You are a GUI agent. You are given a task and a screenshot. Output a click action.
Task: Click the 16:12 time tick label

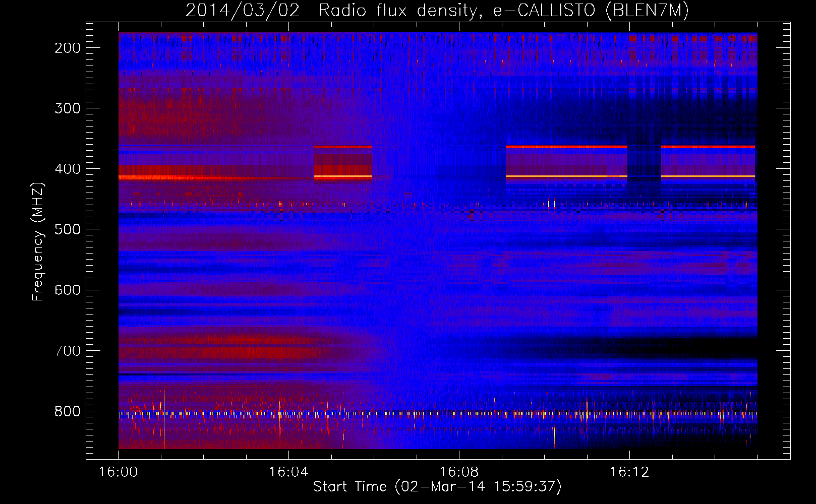click(629, 472)
